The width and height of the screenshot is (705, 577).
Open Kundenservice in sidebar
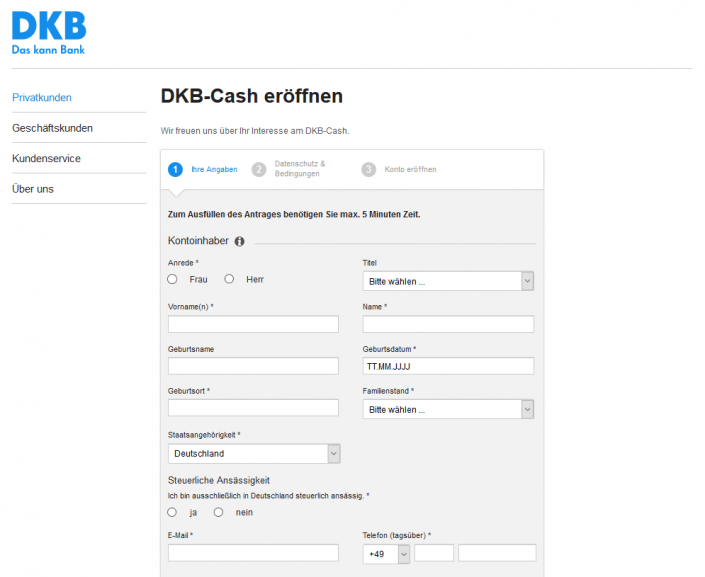(46, 158)
